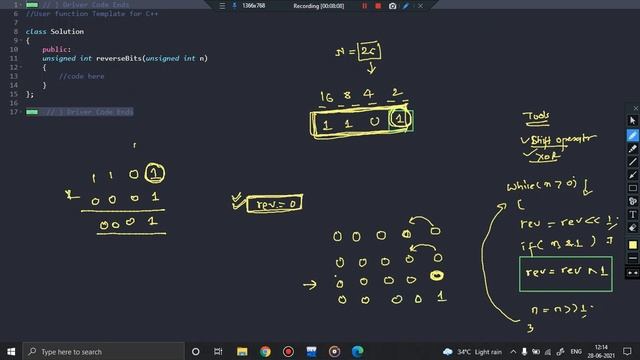This screenshot has height=360, width=640.
Task: Open the Windows Start menu
Action: tap(11, 351)
